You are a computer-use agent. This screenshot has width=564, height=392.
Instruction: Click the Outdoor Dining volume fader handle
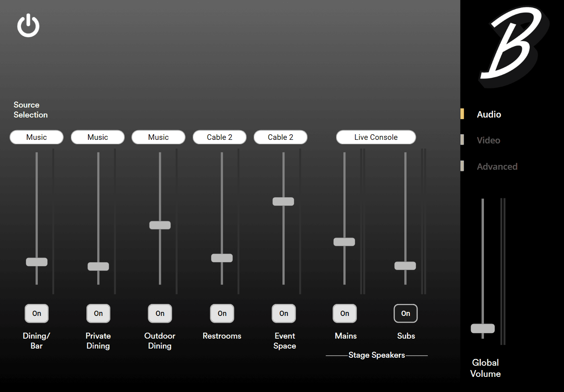[x=160, y=225]
